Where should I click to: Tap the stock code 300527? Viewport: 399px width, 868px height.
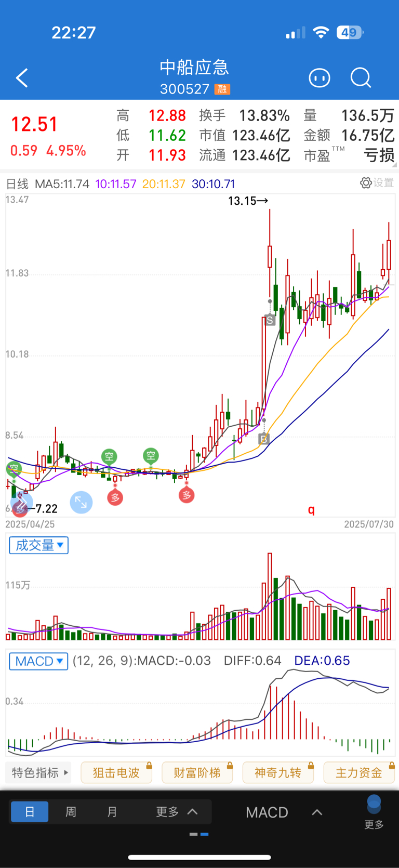point(184,89)
